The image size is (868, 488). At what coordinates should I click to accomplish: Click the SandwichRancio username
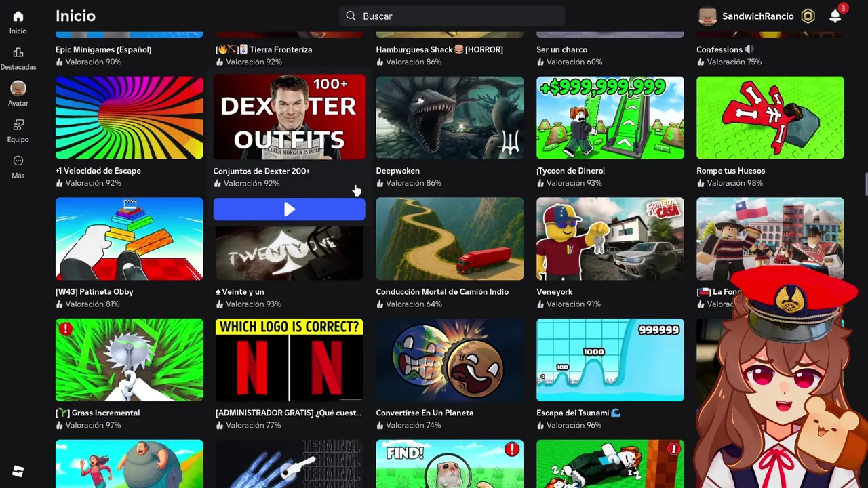point(757,16)
